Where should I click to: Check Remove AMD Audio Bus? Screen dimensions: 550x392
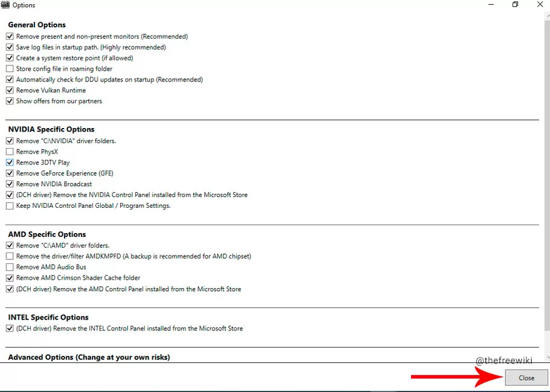[x=10, y=267]
